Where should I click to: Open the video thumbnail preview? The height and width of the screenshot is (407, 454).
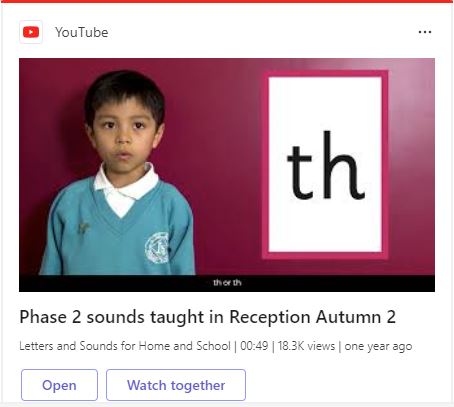tap(227, 175)
